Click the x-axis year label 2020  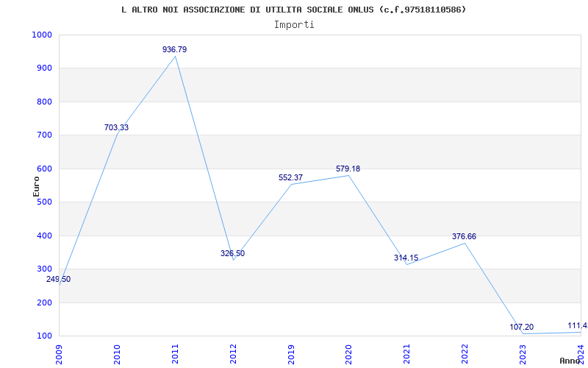[x=348, y=355]
